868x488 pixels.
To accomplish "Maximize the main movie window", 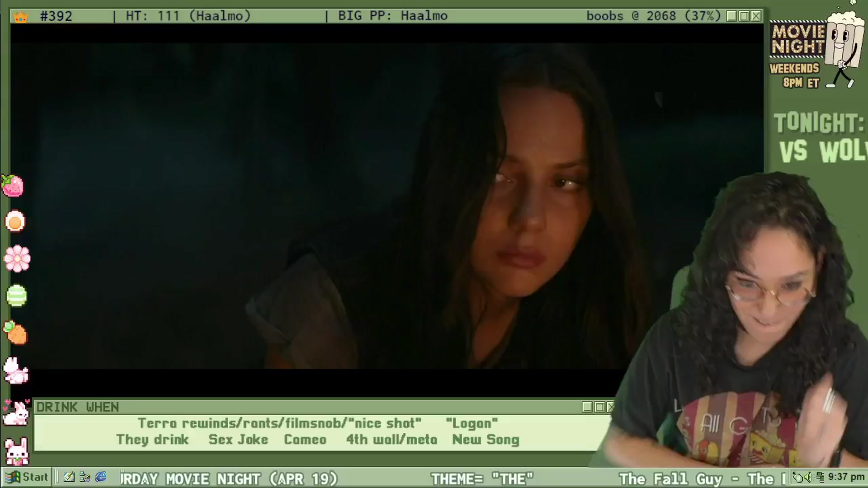I will pos(744,16).
